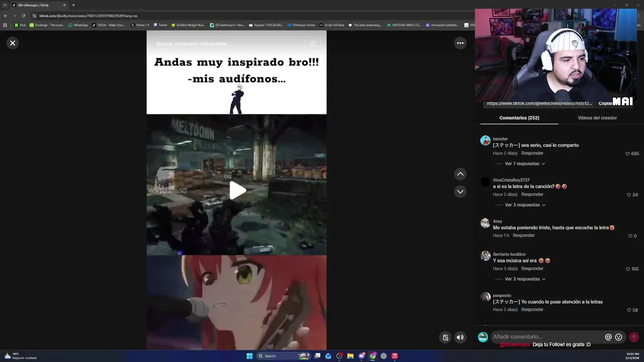Open the PreSonus: Home bookmark
Screen dimensions: 644x362
click(301, 25)
